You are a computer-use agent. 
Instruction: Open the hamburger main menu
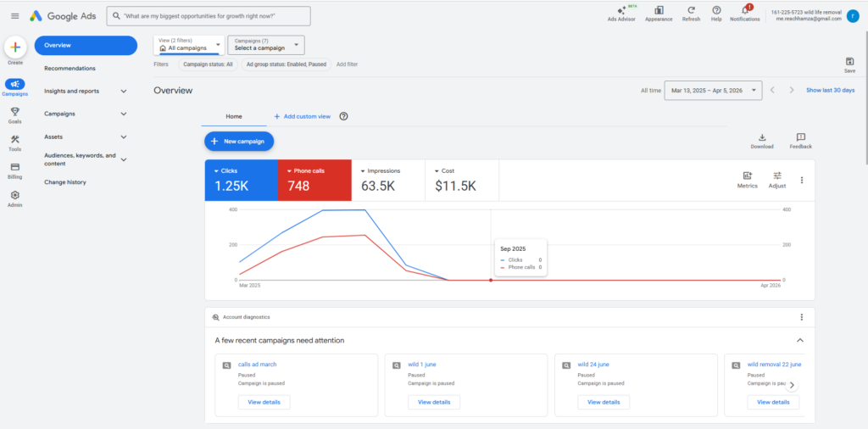pyautogui.click(x=15, y=16)
